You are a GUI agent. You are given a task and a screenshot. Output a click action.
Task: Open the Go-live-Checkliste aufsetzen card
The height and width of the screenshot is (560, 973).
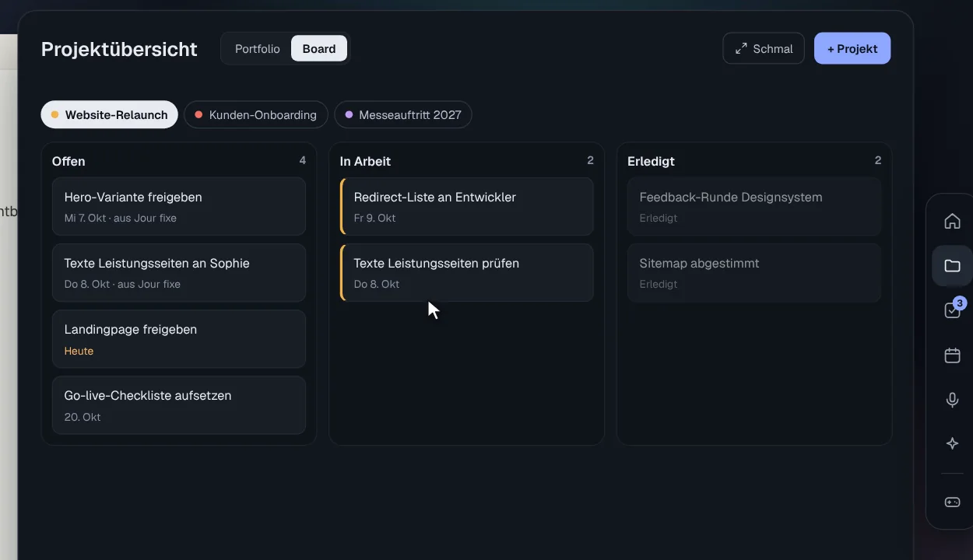coord(179,405)
